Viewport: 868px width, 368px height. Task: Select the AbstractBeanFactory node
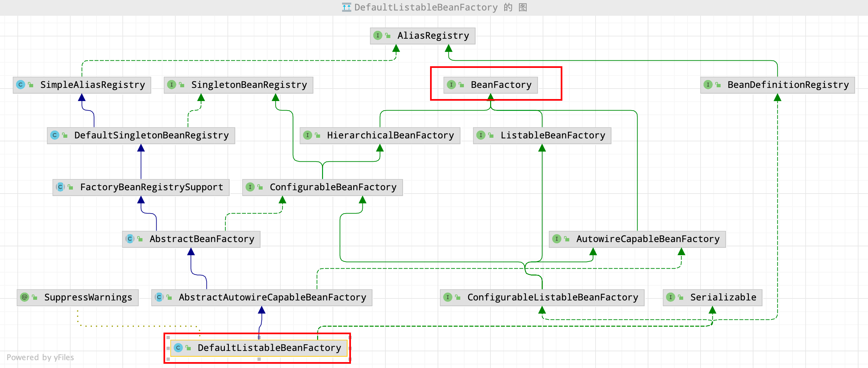pos(191,239)
